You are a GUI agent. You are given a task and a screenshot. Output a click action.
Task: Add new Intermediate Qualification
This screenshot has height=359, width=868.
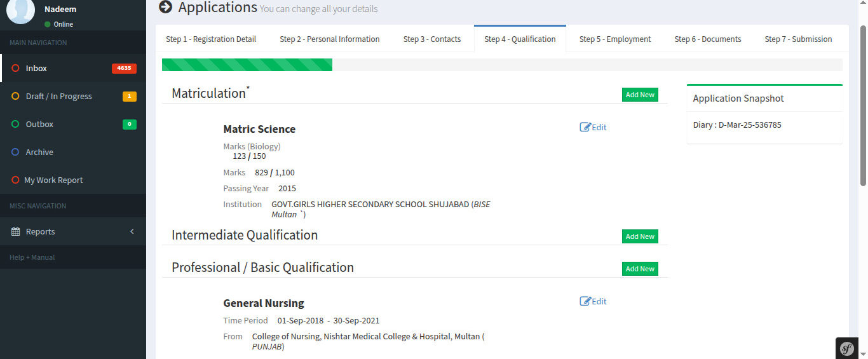click(x=640, y=236)
